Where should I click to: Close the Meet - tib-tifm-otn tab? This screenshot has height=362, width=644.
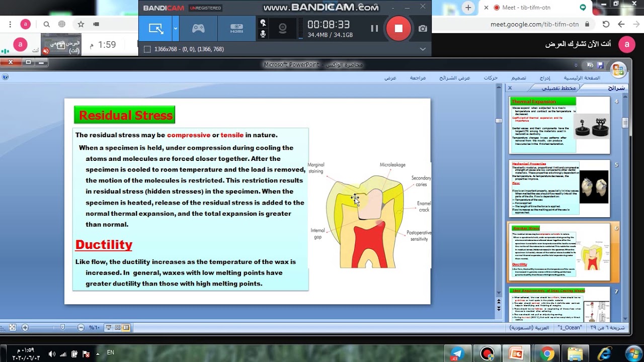(x=486, y=8)
